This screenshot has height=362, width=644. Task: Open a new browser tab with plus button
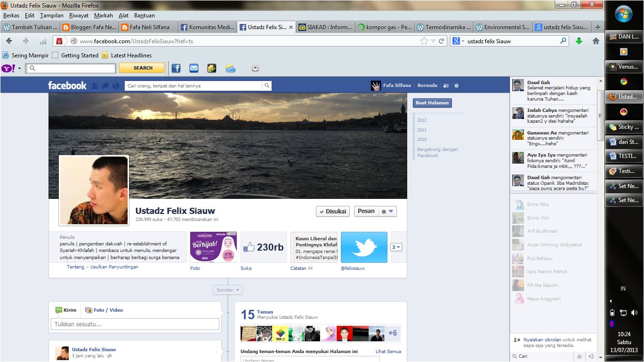598,27
